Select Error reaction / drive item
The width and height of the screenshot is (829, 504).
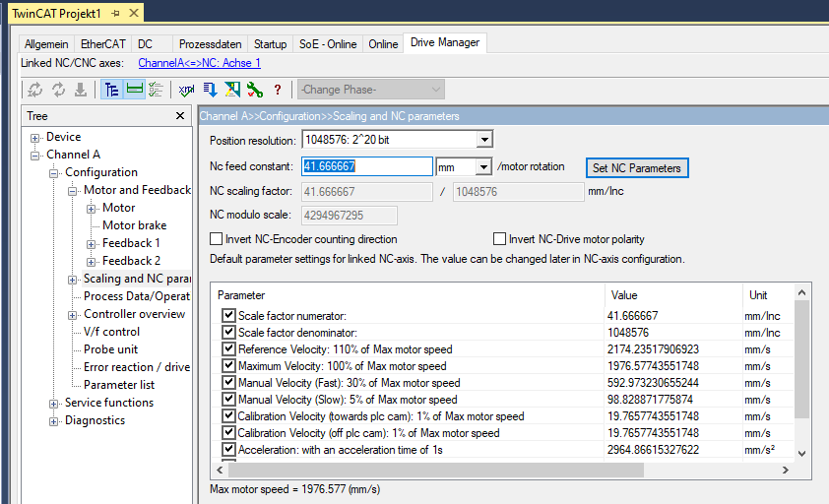137,367
